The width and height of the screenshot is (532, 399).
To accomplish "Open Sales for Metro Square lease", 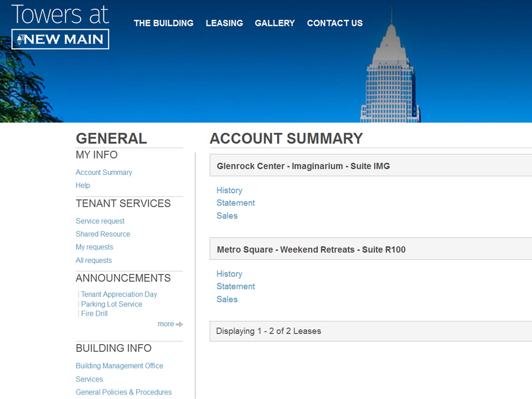I will (227, 299).
